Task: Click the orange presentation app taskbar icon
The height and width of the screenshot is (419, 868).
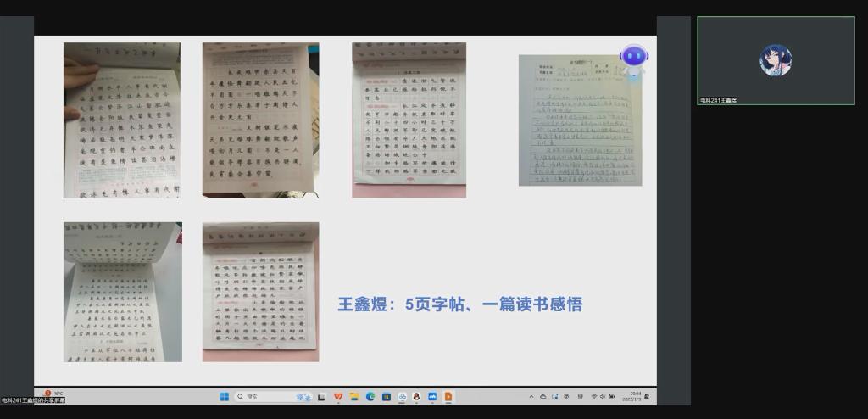Action: (x=448, y=396)
